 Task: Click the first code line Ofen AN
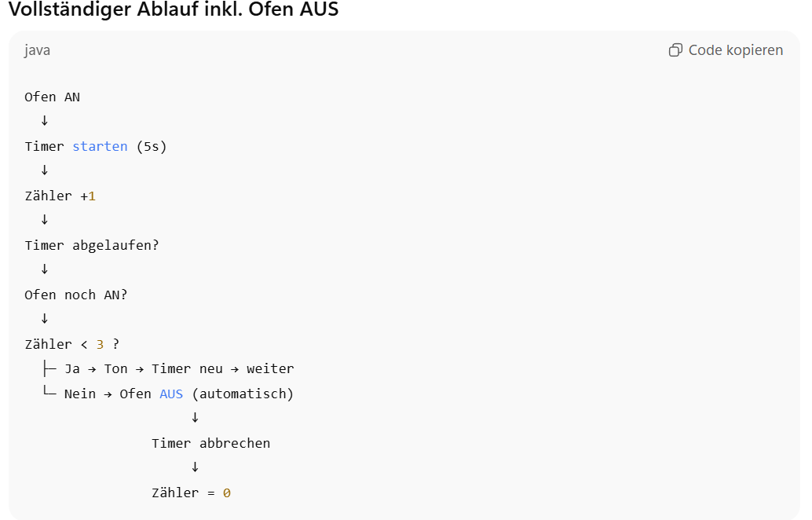52,97
